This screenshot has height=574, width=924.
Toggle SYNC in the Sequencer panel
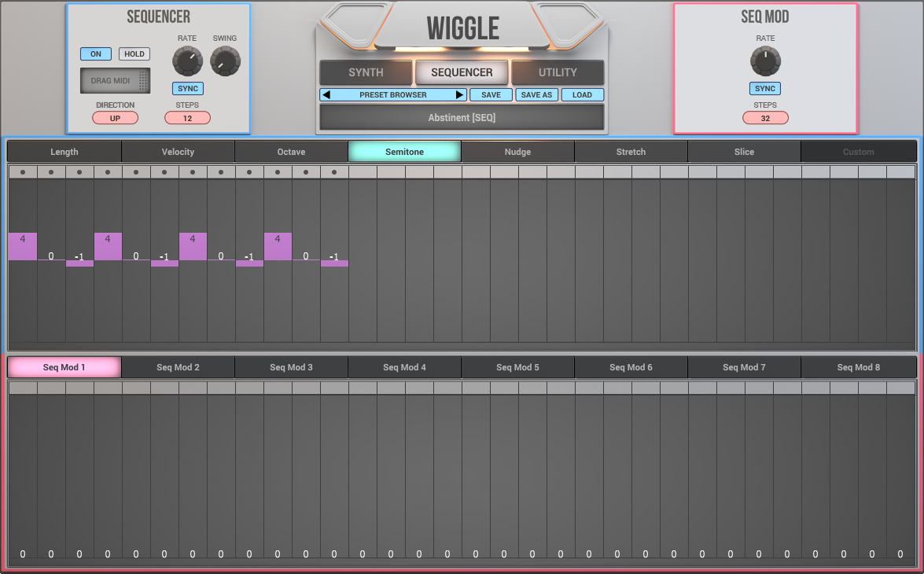coord(188,88)
